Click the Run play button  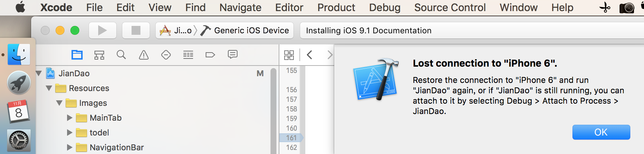[x=102, y=30]
